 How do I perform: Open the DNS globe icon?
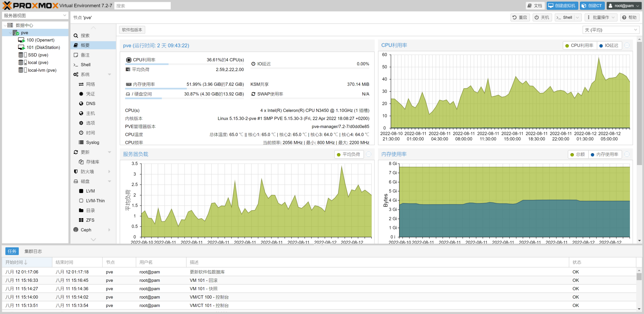(x=81, y=104)
